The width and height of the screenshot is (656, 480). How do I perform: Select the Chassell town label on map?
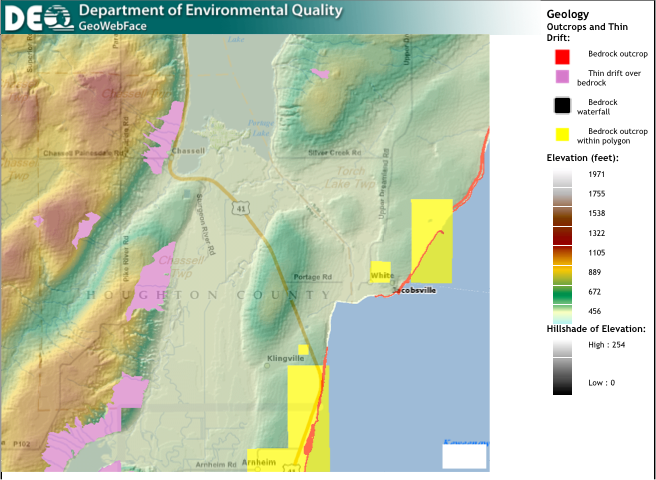(187, 151)
